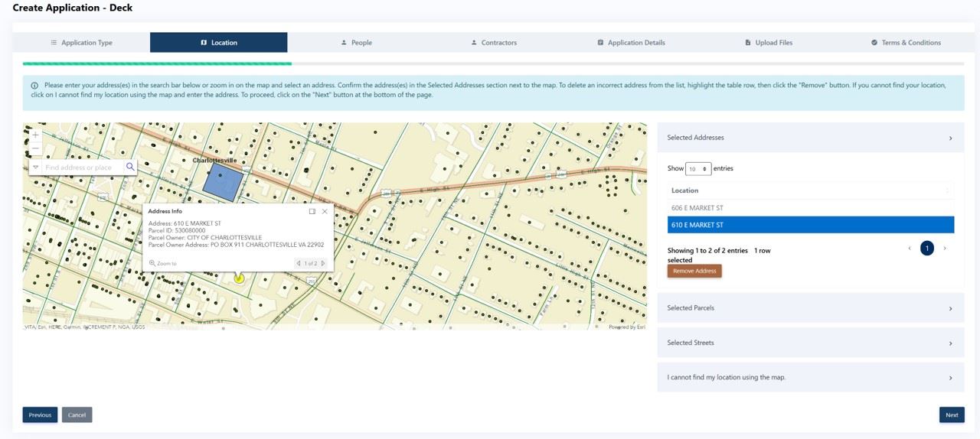Go to next feature in popup
Image resolution: width=980 pixels, height=439 pixels.
pos(323,263)
